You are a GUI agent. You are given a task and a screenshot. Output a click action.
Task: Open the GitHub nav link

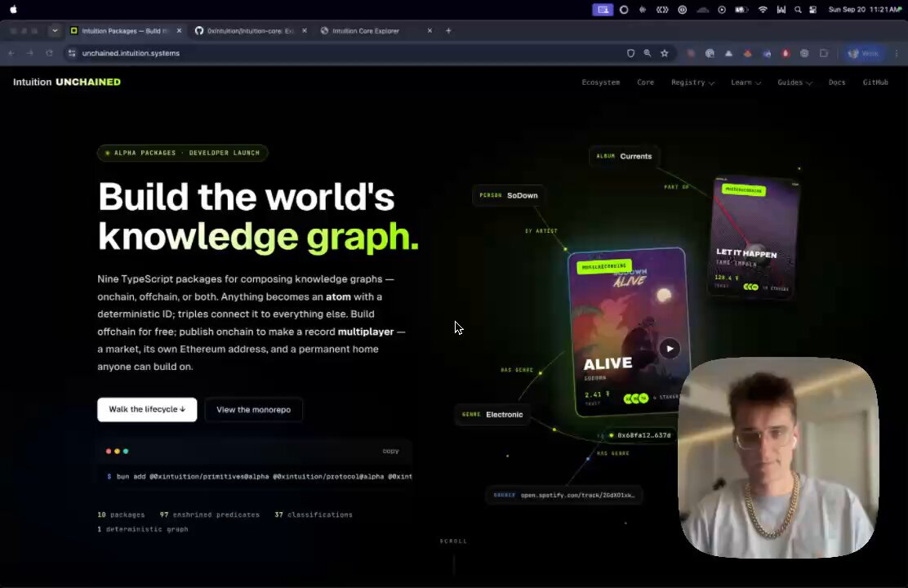point(875,82)
